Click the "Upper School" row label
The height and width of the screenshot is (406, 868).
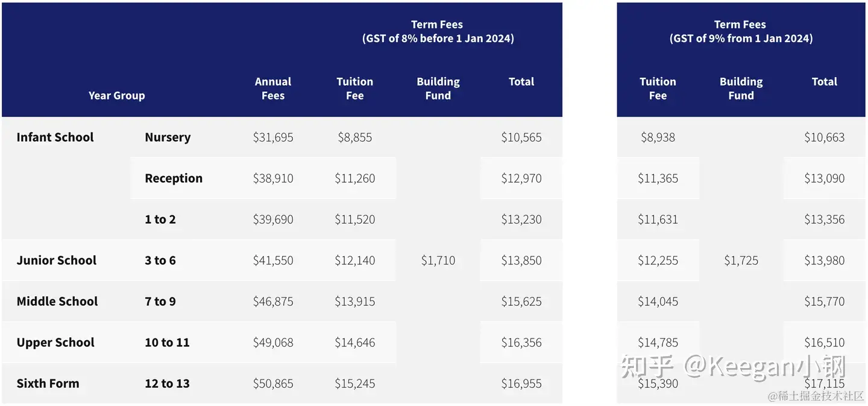pyautogui.click(x=55, y=342)
